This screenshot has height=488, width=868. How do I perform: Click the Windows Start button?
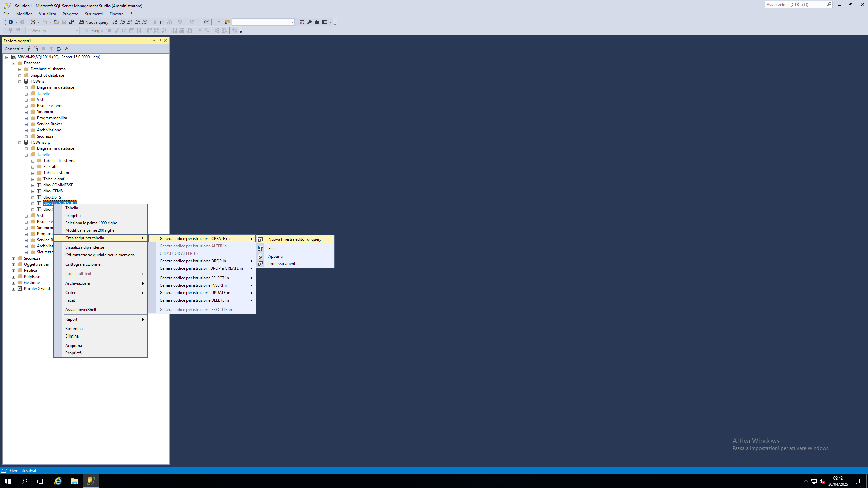pos(8,481)
